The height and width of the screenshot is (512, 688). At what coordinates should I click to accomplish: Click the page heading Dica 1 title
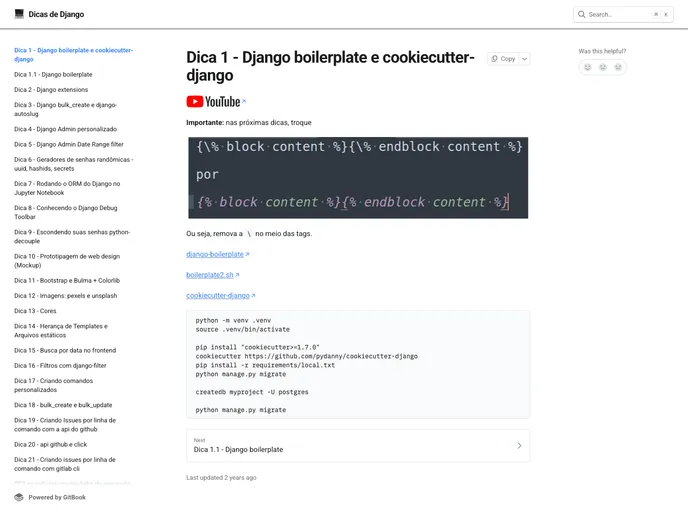coord(330,66)
